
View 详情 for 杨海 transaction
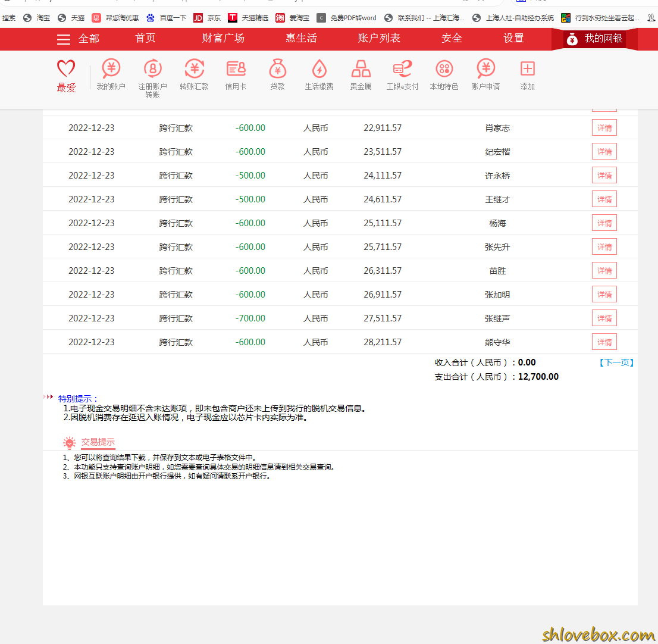coord(604,223)
